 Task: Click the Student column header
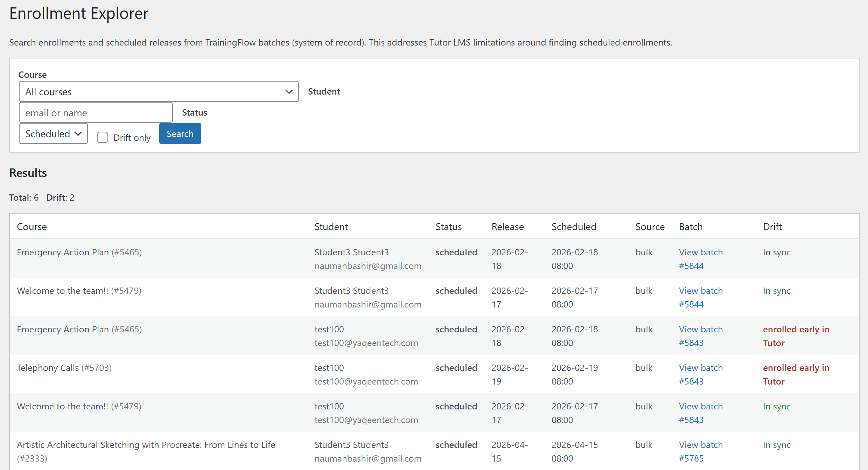pos(331,227)
